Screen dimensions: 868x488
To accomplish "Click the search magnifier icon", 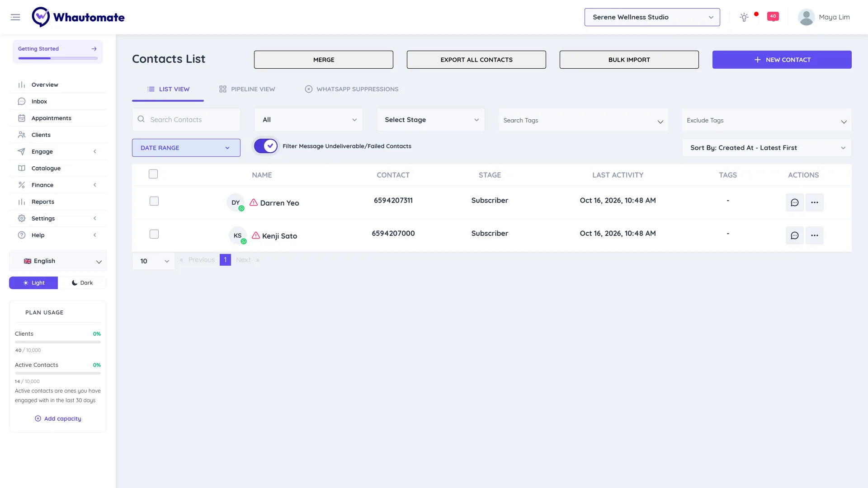I will click(x=141, y=119).
